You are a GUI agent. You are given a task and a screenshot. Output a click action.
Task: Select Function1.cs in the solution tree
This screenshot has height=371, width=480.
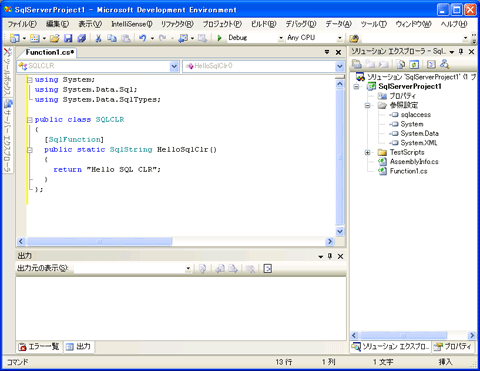pos(408,171)
